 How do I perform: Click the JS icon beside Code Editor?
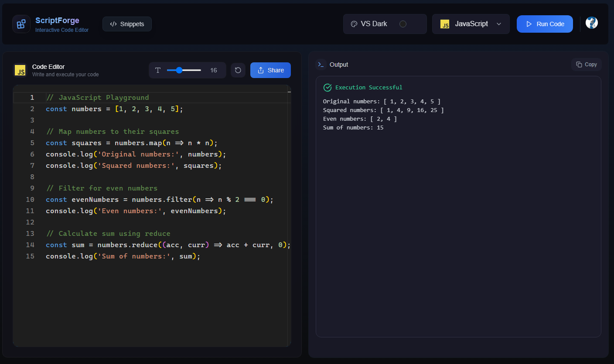(20, 70)
